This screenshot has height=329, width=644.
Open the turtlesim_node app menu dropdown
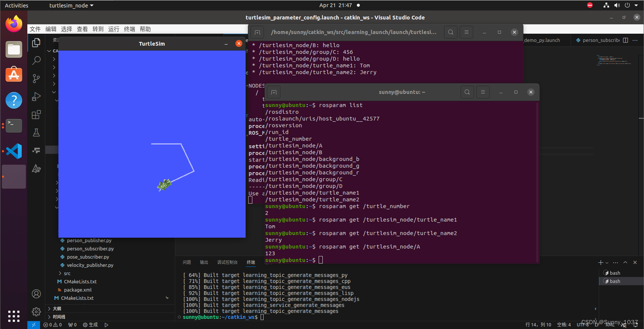click(x=72, y=6)
